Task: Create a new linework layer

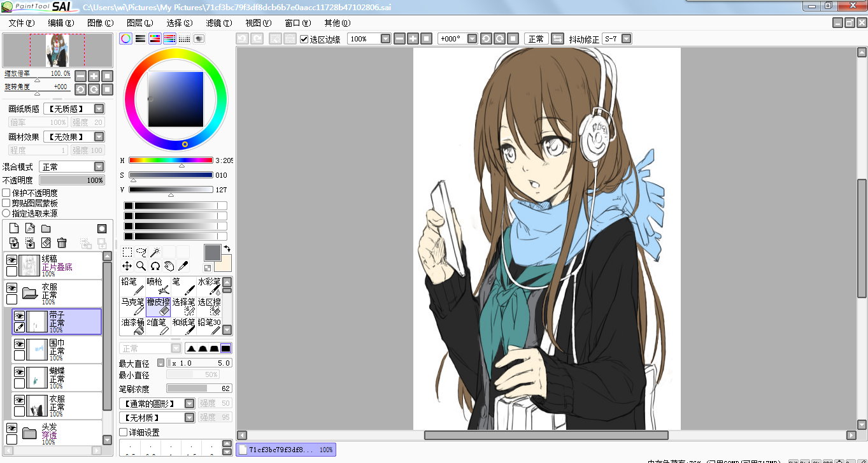Action: pyautogui.click(x=30, y=228)
